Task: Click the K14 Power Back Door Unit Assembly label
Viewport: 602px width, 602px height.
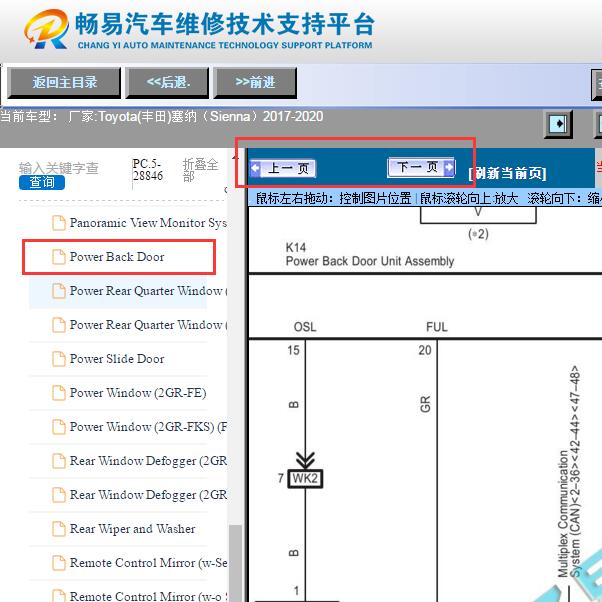Action: point(370,254)
